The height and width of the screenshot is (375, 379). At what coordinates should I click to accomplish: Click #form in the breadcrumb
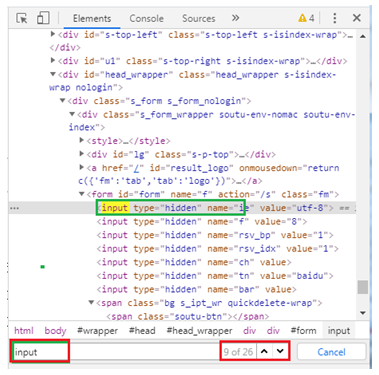[303, 331]
